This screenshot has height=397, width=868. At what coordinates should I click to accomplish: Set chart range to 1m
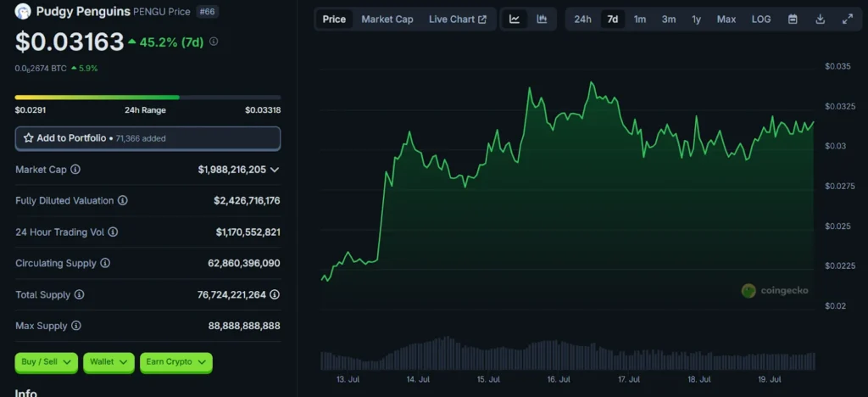click(x=640, y=20)
